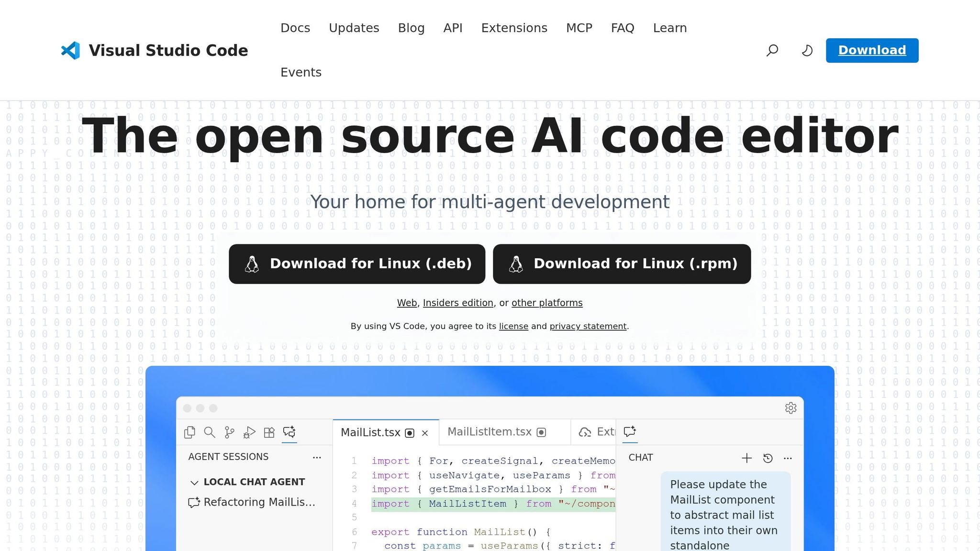980x551 pixels.
Task: Open the settings gear in the editor window
Action: point(791,408)
